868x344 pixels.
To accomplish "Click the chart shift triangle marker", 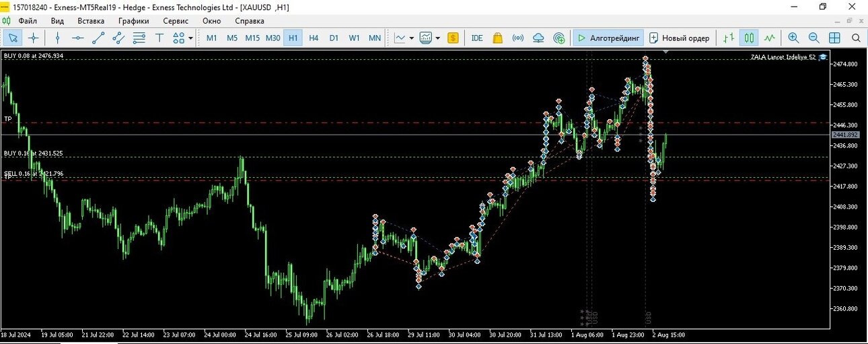I will (x=665, y=52).
